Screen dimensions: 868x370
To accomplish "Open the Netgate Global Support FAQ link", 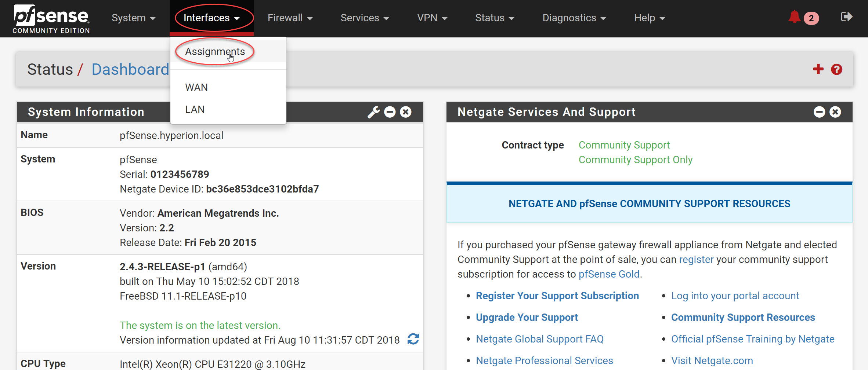I will click(x=540, y=339).
